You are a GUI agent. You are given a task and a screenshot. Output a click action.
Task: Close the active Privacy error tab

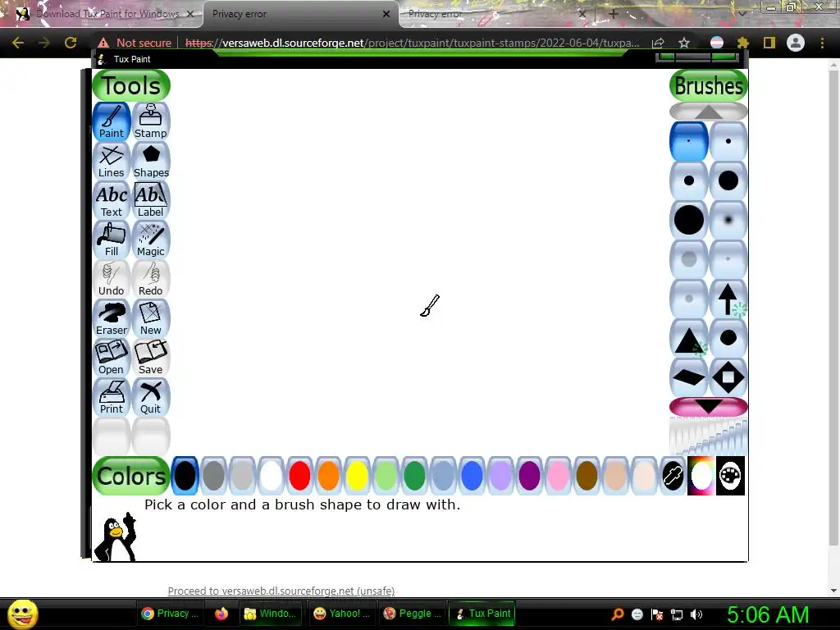386,14
